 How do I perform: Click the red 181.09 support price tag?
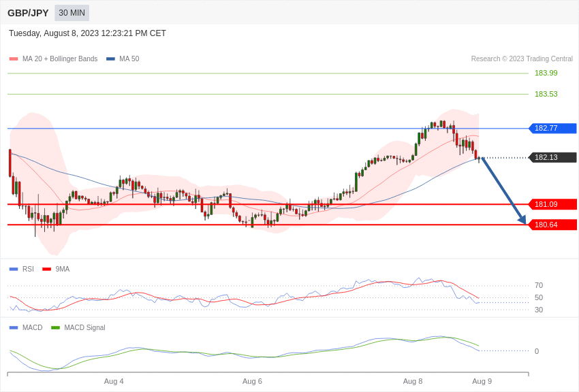point(553,204)
